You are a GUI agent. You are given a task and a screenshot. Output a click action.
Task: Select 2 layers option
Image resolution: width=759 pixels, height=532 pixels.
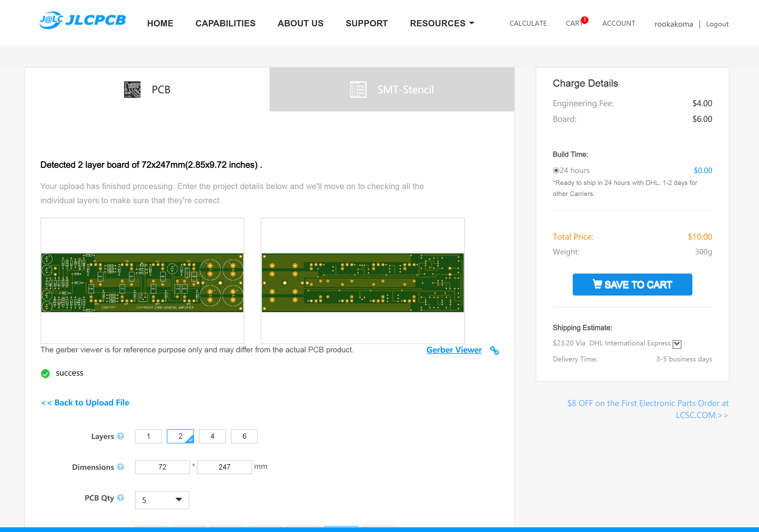[181, 436]
